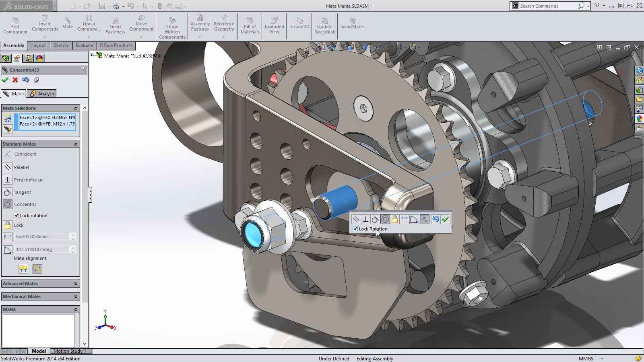Click the Motion Study 1 tab
644x362 pixels.
coord(70,351)
